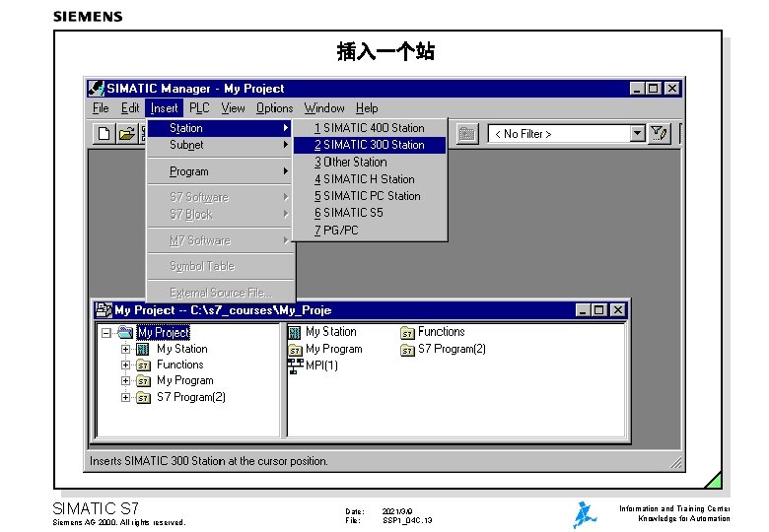Viewport: 769px width, 532px height.
Task: Select Functions label in tree
Action: click(x=180, y=365)
